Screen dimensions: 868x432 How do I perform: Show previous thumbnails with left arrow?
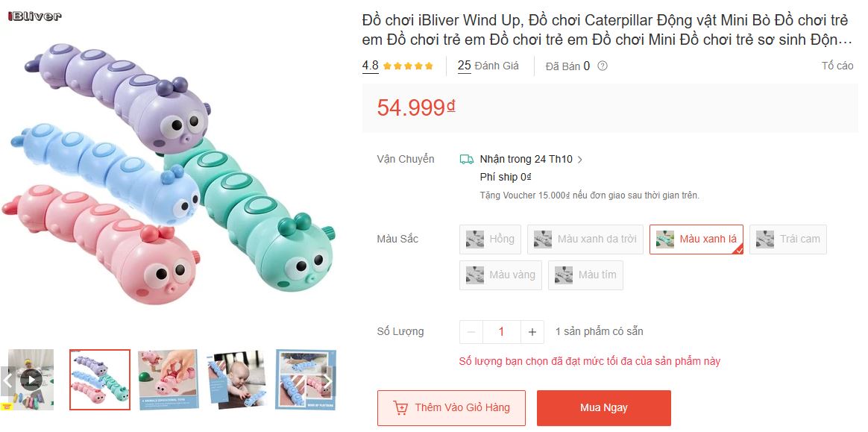[7, 381]
